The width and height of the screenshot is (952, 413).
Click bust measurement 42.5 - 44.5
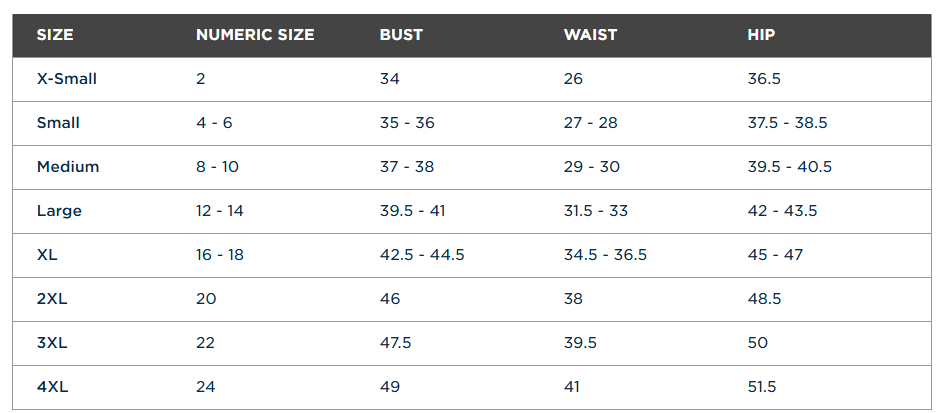422,255
